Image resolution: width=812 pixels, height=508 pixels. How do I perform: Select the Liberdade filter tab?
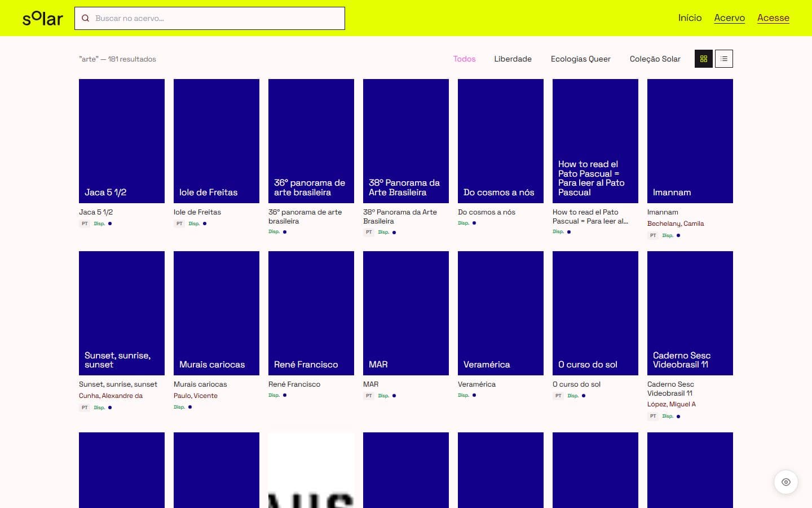click(513, 59)
